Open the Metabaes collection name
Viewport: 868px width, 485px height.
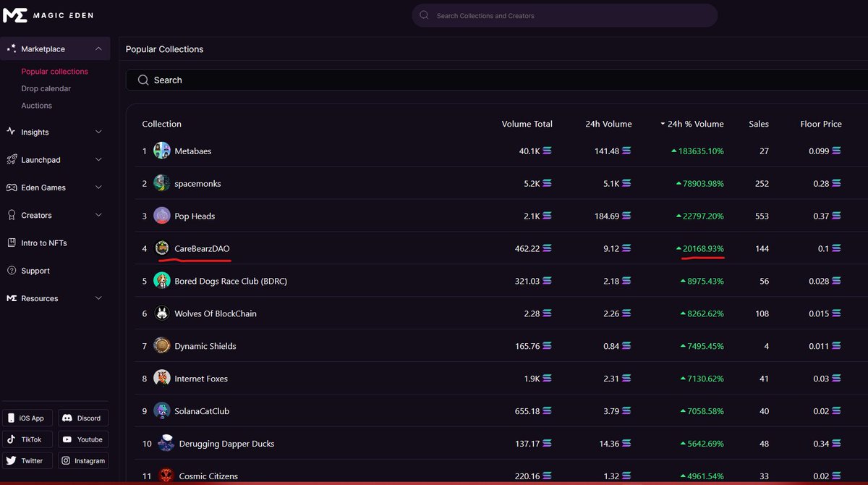click(x=193, y=151)
